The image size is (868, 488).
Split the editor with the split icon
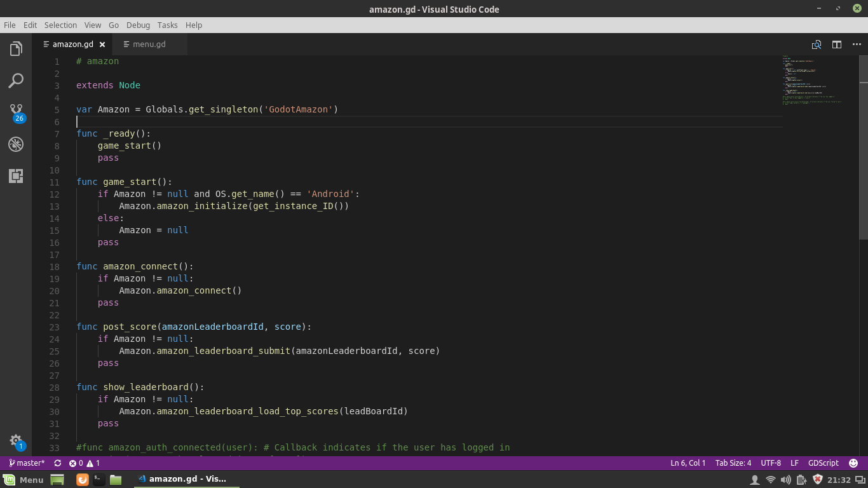point(837,44)
